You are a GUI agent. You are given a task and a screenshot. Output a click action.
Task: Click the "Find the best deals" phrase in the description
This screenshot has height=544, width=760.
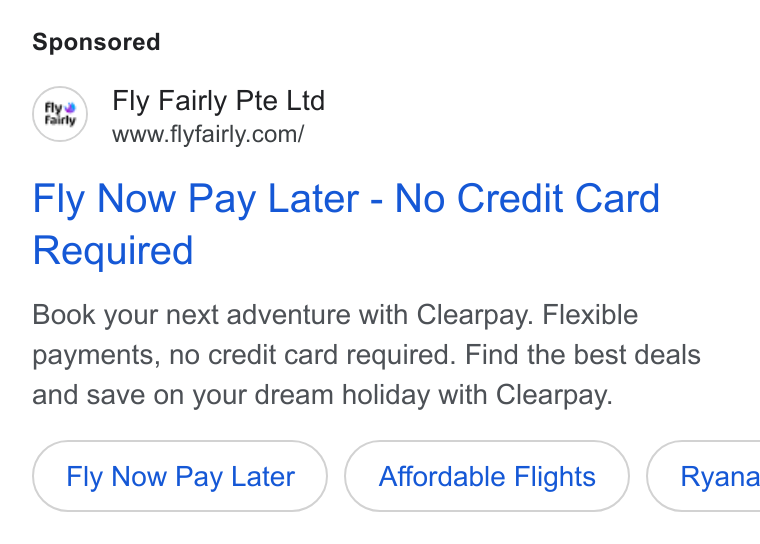(583, 355)
